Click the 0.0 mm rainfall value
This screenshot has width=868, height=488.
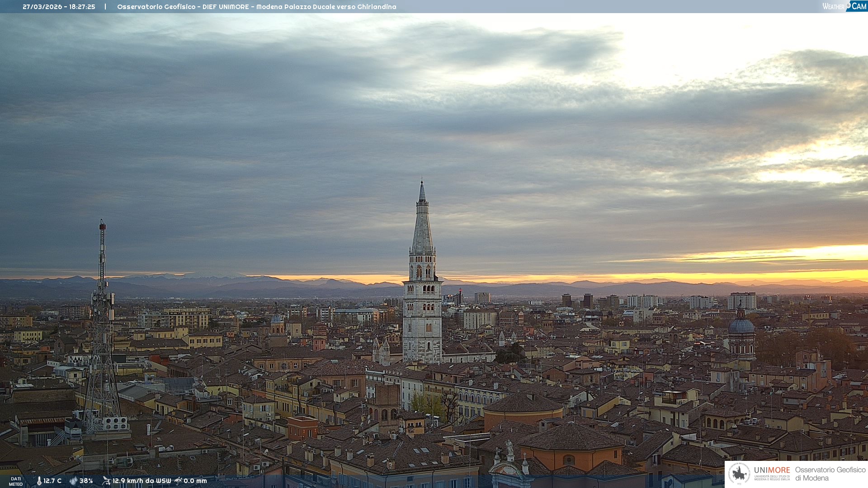coord(195,481)
